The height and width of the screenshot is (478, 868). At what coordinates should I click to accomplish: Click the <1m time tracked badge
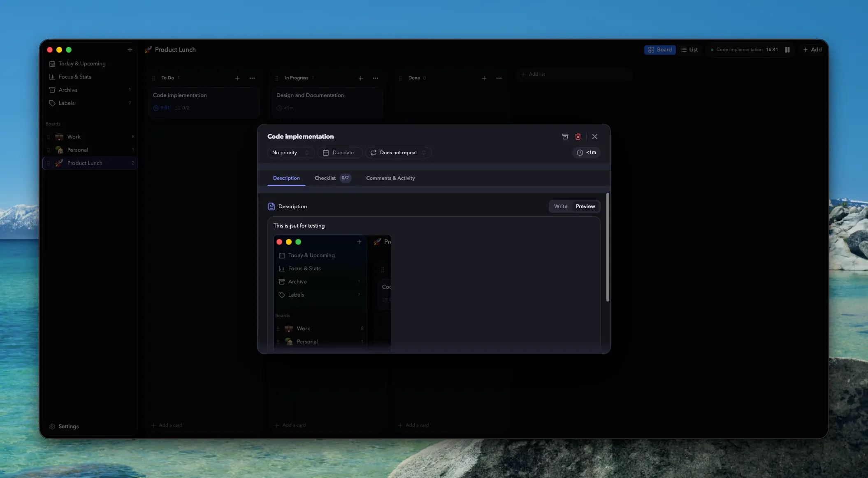pos(586,153)
